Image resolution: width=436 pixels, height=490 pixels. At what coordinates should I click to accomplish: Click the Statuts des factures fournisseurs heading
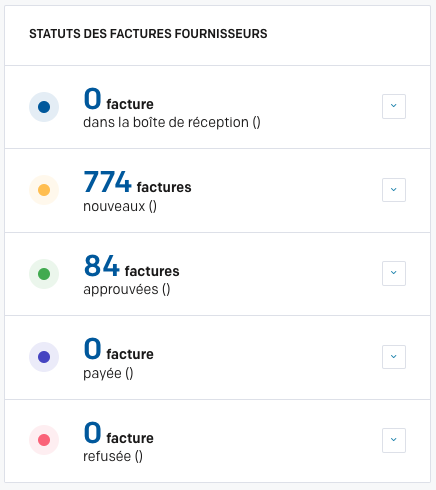click(x=148, y=34)
